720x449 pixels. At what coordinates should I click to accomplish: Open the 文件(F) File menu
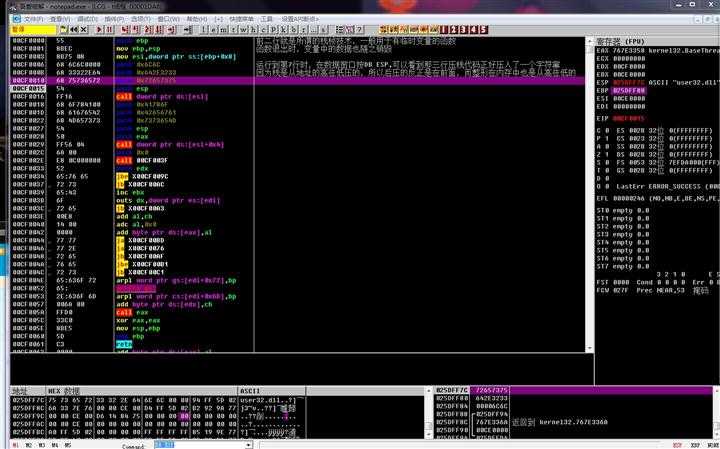point(34,19)
